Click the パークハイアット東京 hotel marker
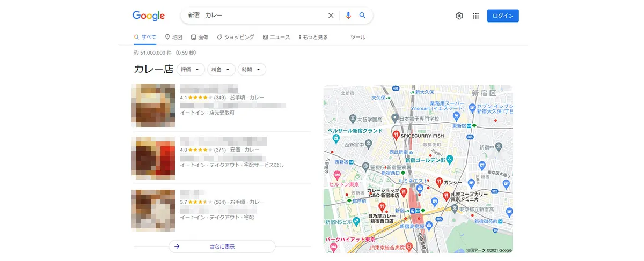 333,247
